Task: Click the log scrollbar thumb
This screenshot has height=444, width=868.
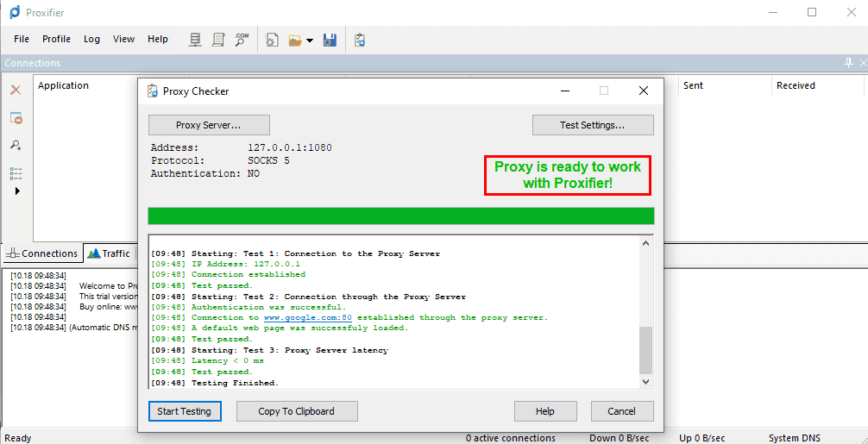Action: click(646, 350)
